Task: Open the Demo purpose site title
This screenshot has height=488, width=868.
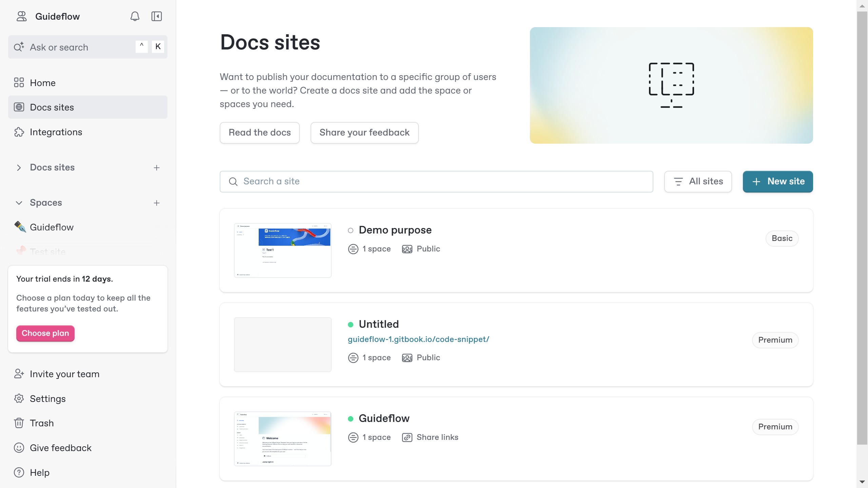Action: (x=395, y=230)
